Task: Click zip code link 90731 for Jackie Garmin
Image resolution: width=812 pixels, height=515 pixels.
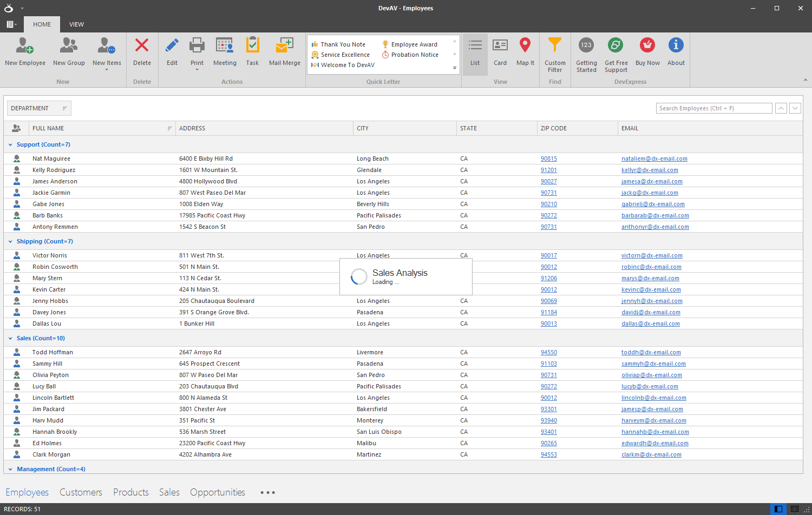Action: tap(548, 193)
